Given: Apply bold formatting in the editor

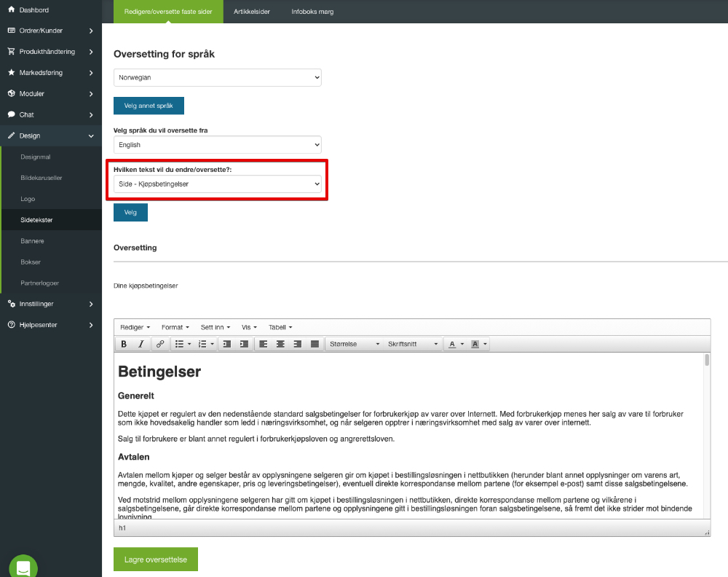Looking at the screenshot, I should [x=124, y=345].
